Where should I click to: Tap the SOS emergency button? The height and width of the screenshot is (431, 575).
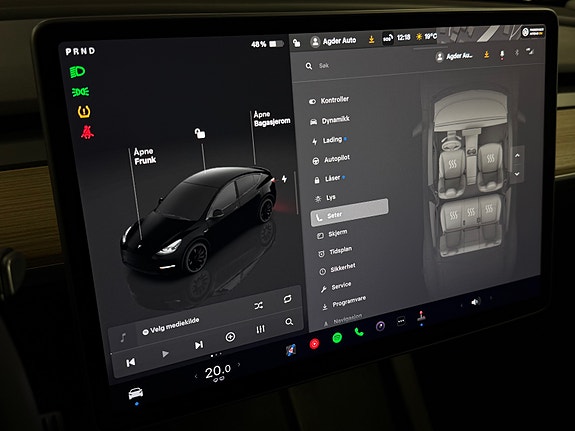click(x=388, y=38)
